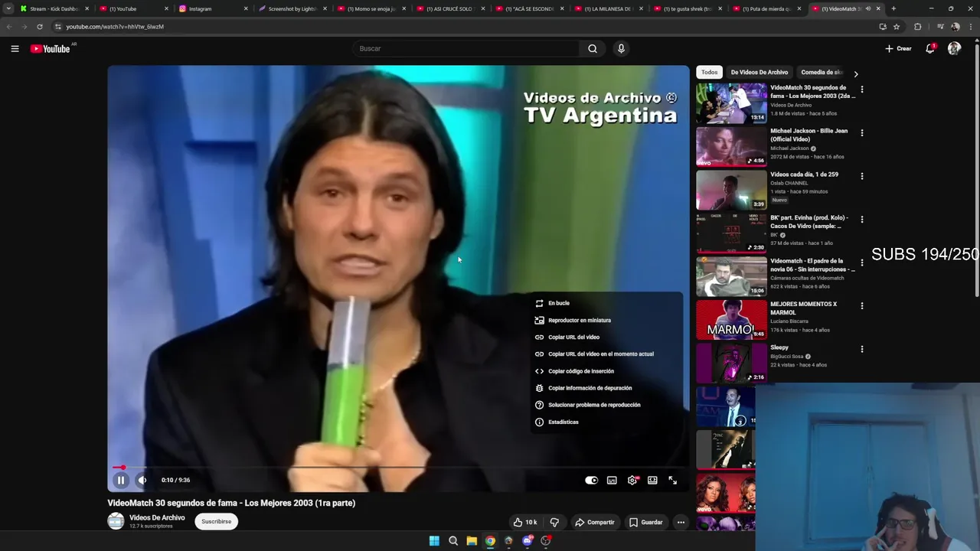Start voice search with microphone
980x551 pixels.
[621, 48]
